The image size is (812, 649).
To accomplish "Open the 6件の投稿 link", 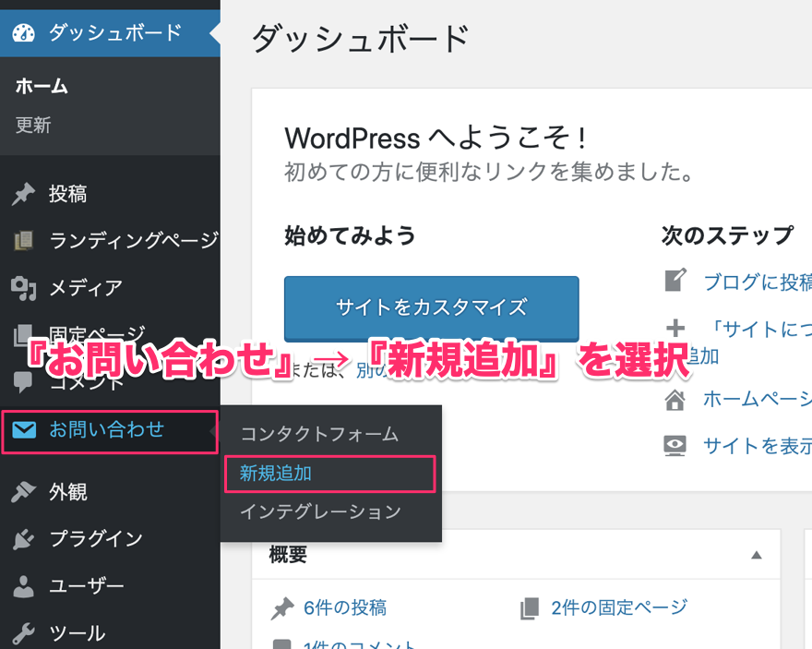I will [x=344, y=607].
